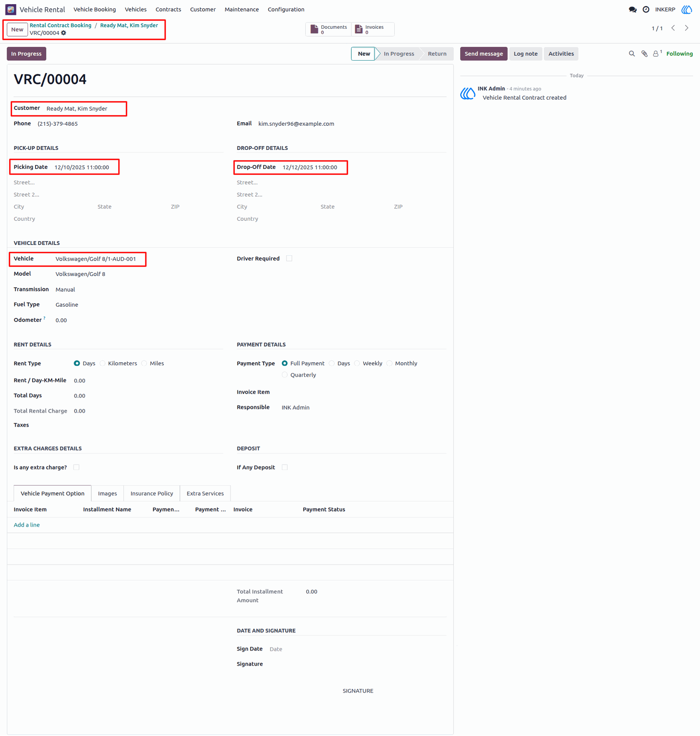Viewport: 700px width, 736px height.
Task: Switch to the Extra Services tab
Action: 205,493
